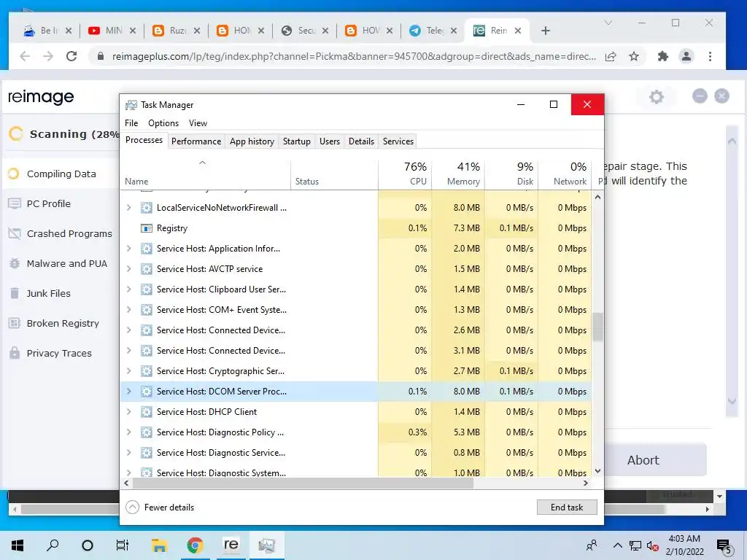The width and height of the screenshot is (747, 560).
Task: Click the Chrome address bar URL
Action: 354,57
